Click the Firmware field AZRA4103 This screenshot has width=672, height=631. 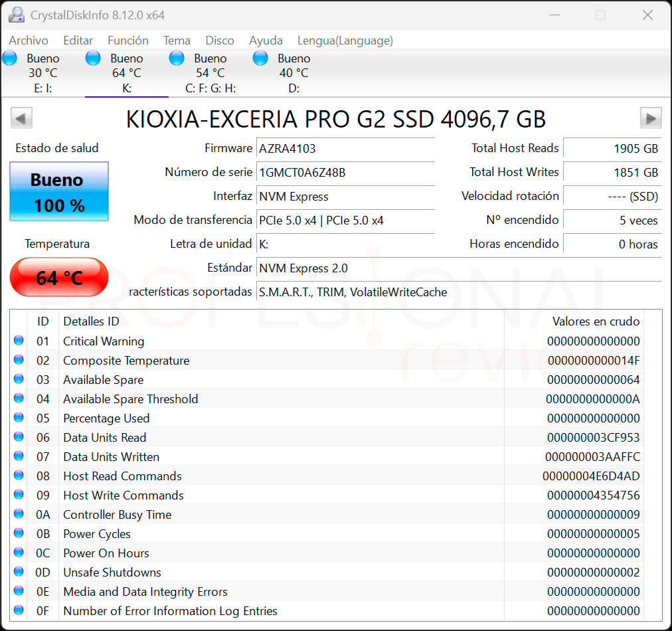click(345, 149)
